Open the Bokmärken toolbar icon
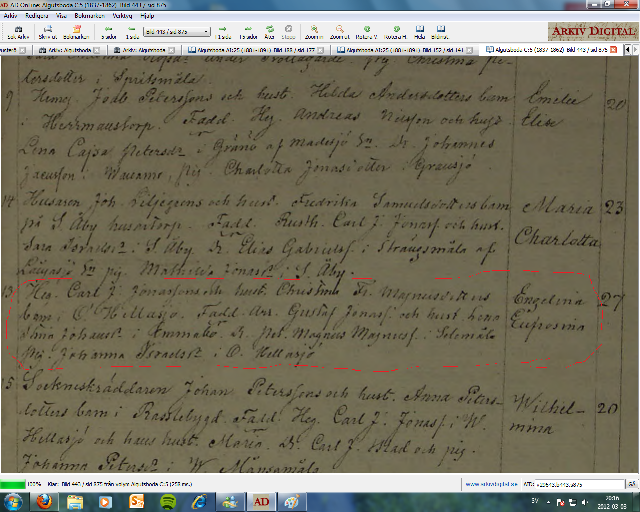This screenshot has height=512, width=640. [76, 31]
